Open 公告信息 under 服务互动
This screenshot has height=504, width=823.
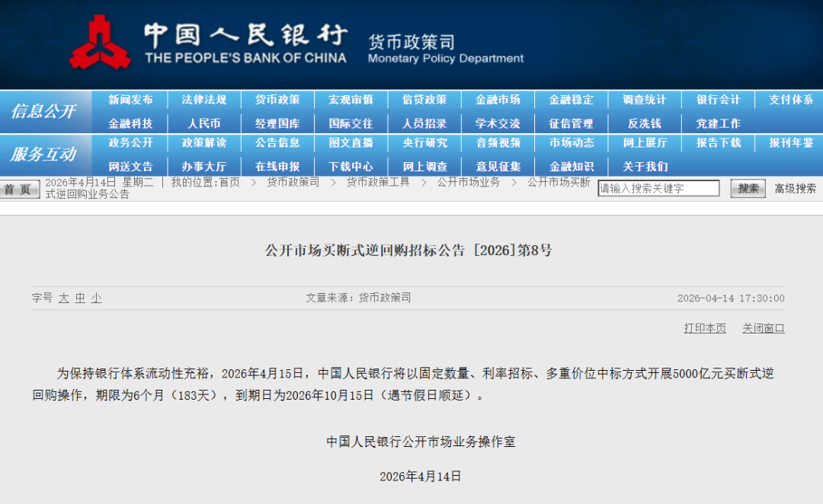[277, 142]
